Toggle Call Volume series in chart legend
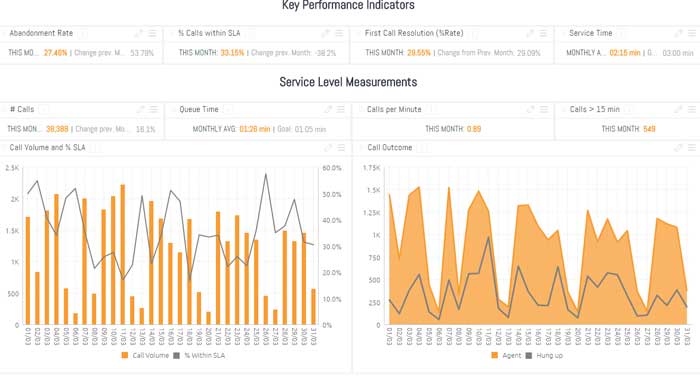700x376 pixels. [x=145, y=355]
